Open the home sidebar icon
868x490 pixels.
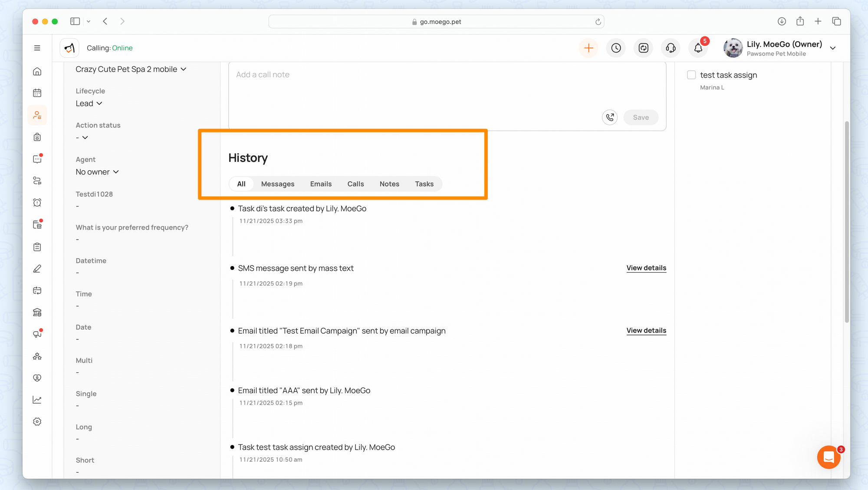[37, 72]
